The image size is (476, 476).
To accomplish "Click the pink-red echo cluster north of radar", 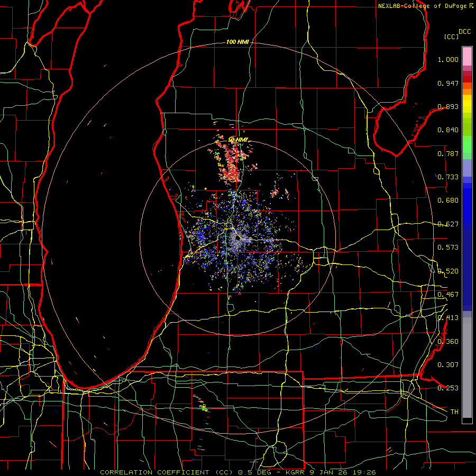I will [231, 163].
